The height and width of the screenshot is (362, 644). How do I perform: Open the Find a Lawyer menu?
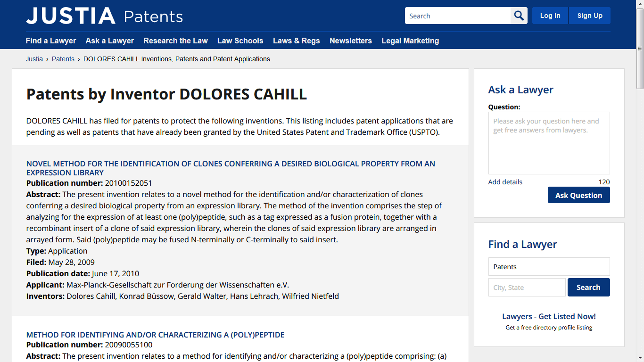point(51,41)
